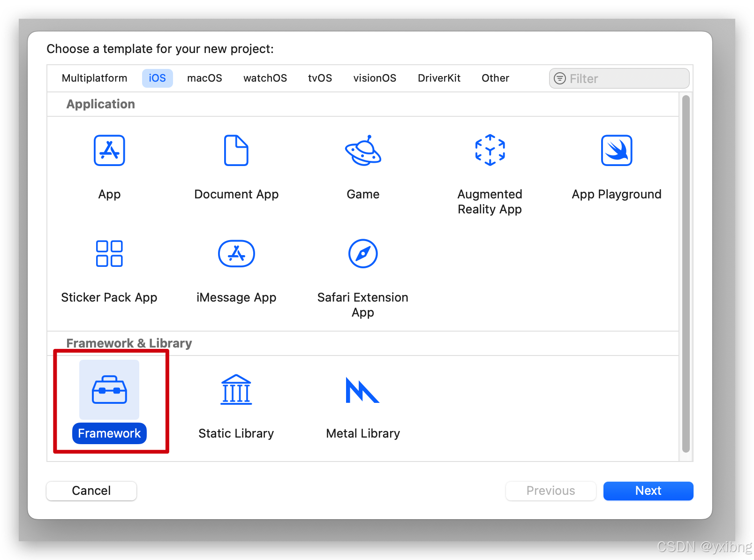The width and height of the screenshot is (754, 560).
Task: Click the Game label text
Action: (363, 194)
